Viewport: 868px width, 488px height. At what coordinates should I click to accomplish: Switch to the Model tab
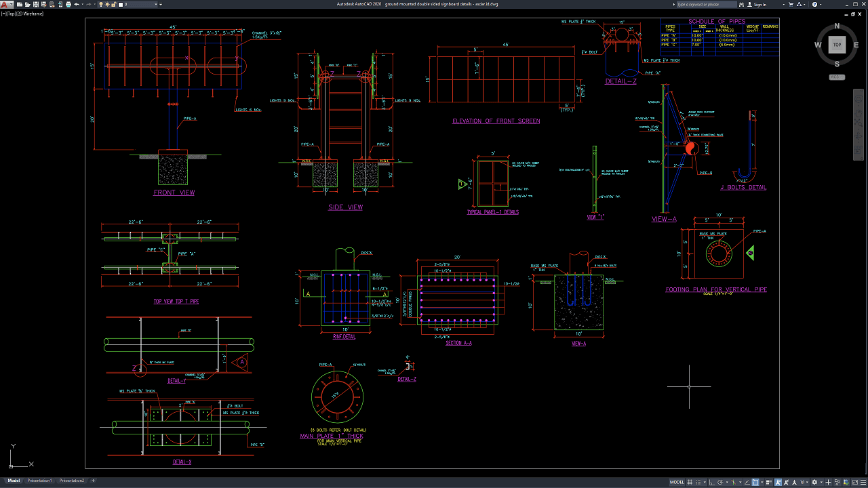click(14, 481)
